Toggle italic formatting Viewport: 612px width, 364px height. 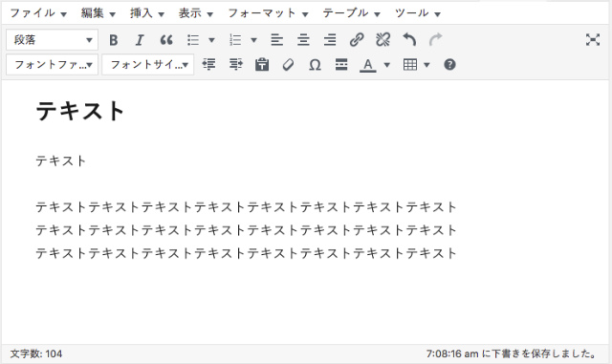point(140,40)
